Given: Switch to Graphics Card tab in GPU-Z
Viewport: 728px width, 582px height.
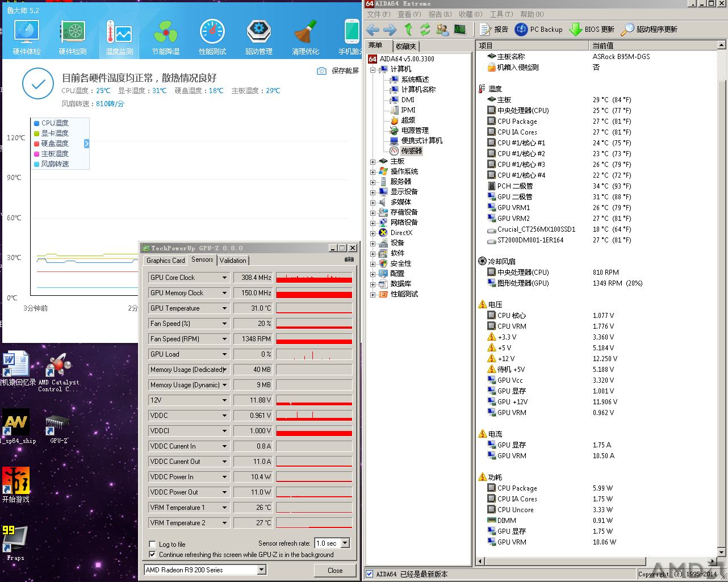Looking at the screenshot, I should pyautogui.click(x=165, y=260).
